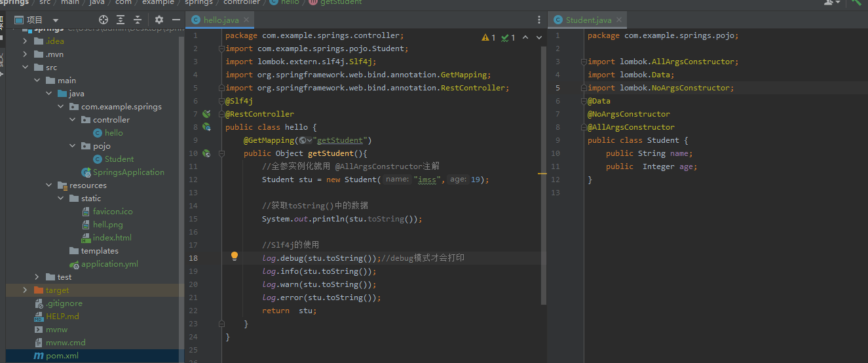Open the editor tabs three-dot menu

[539, 20]
